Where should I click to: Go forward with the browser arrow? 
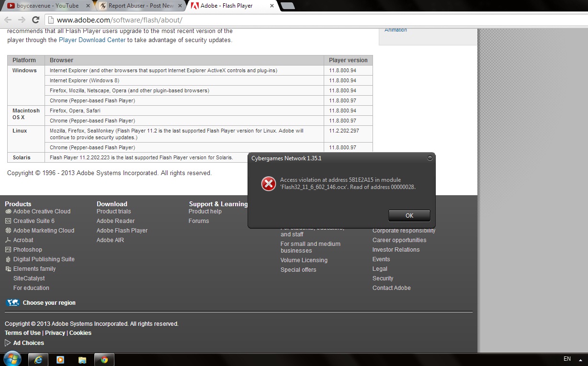click(x=22, y=20)
